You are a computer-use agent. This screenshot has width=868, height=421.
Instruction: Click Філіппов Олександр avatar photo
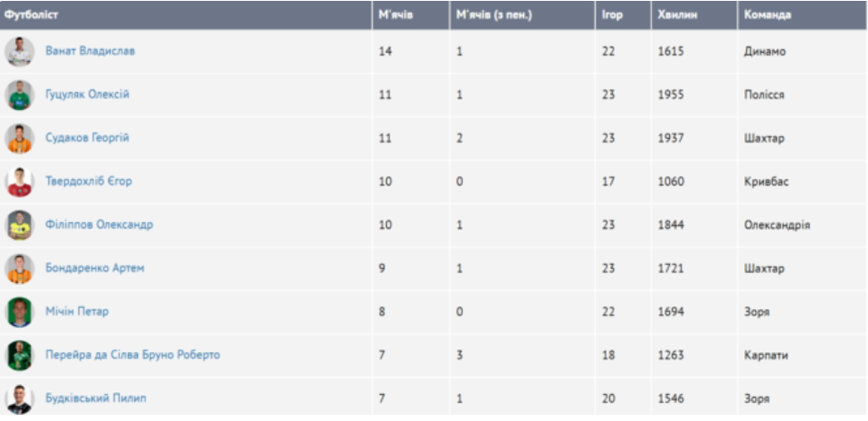(x=20, y=225)
